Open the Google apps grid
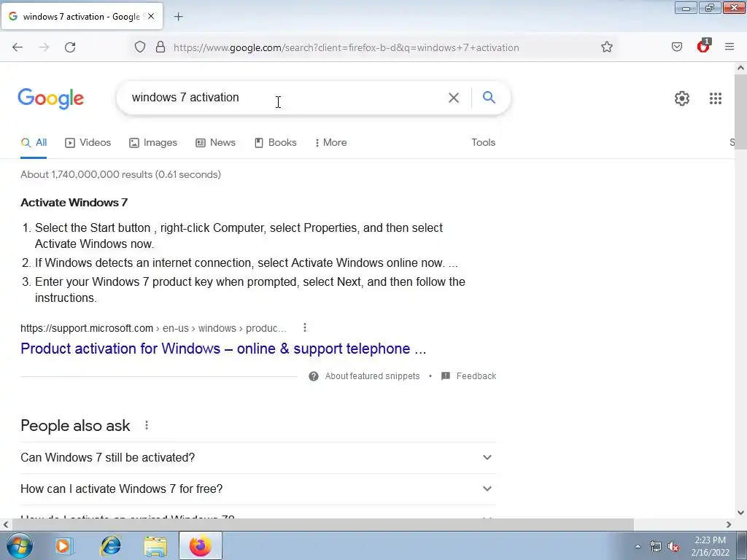 [715, 98]
